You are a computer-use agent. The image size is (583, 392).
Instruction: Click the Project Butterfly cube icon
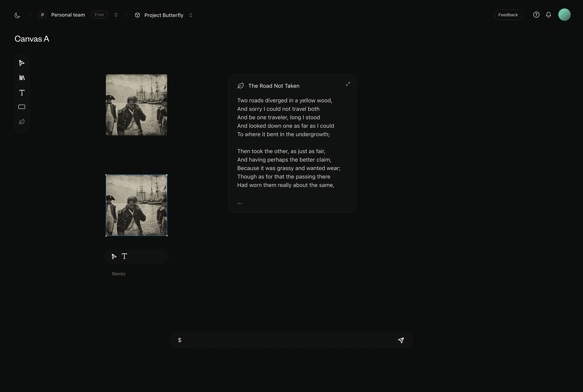pyautogui.click(x=137, y=15)
